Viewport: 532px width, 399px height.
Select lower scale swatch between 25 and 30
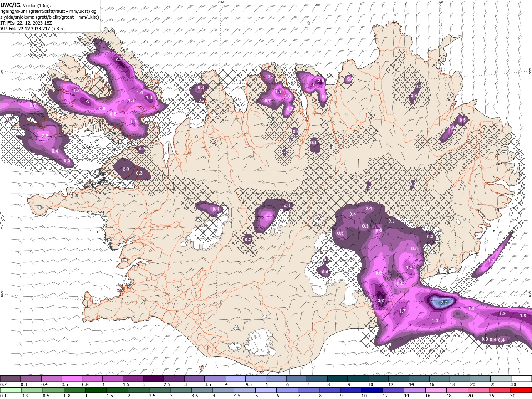pos(500,390)
